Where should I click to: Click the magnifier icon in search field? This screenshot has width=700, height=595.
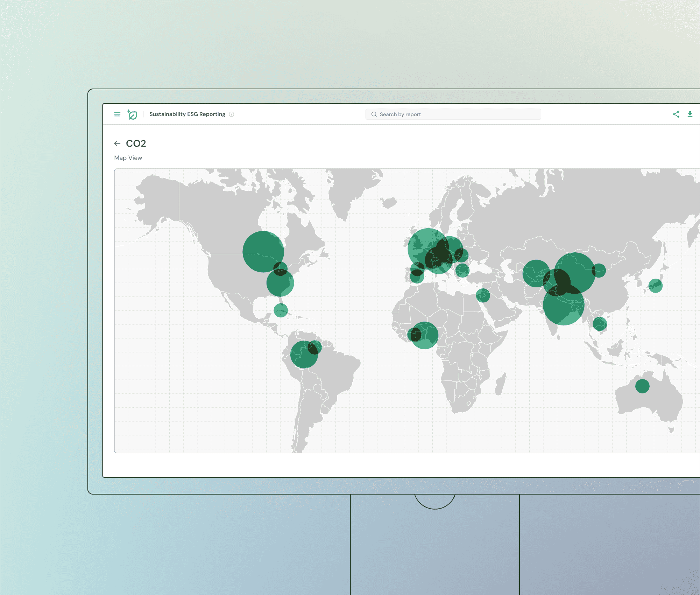point(374,114)
